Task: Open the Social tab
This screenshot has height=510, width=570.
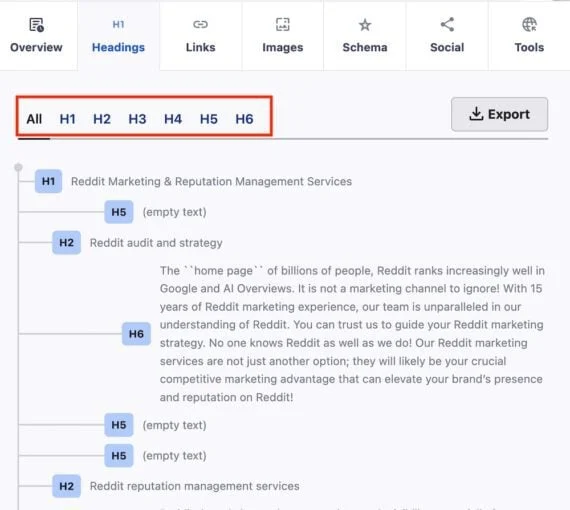Action: click(x=447, y=36)
